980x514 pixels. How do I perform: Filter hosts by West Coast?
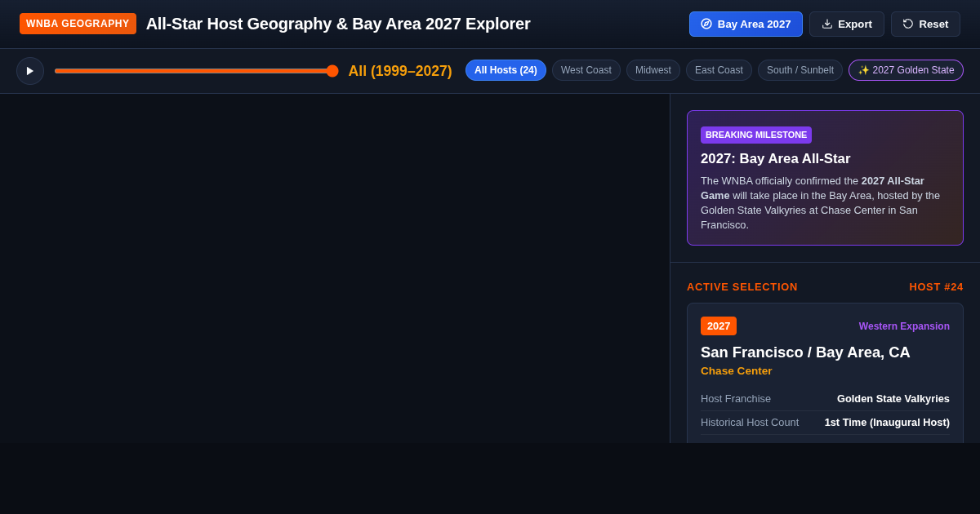pyautogui.click(x=586, y=70)
